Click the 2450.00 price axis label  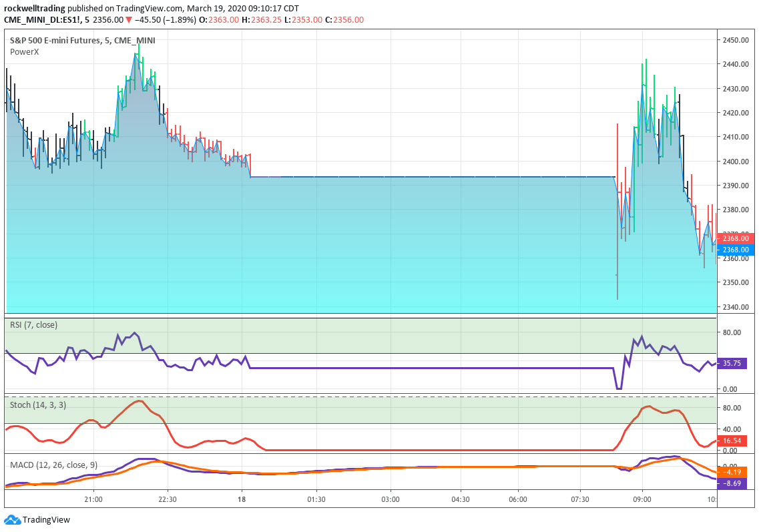pos(736,40)
